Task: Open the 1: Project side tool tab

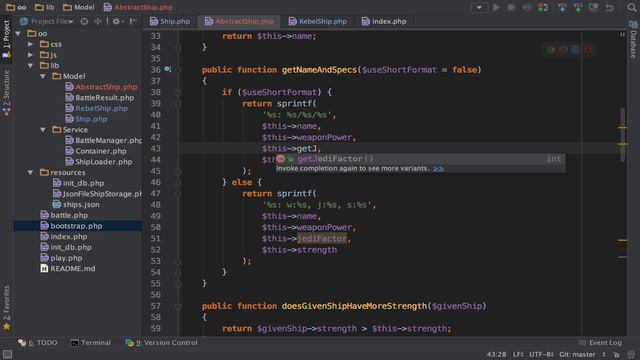Action: click(x=6, y=40)
